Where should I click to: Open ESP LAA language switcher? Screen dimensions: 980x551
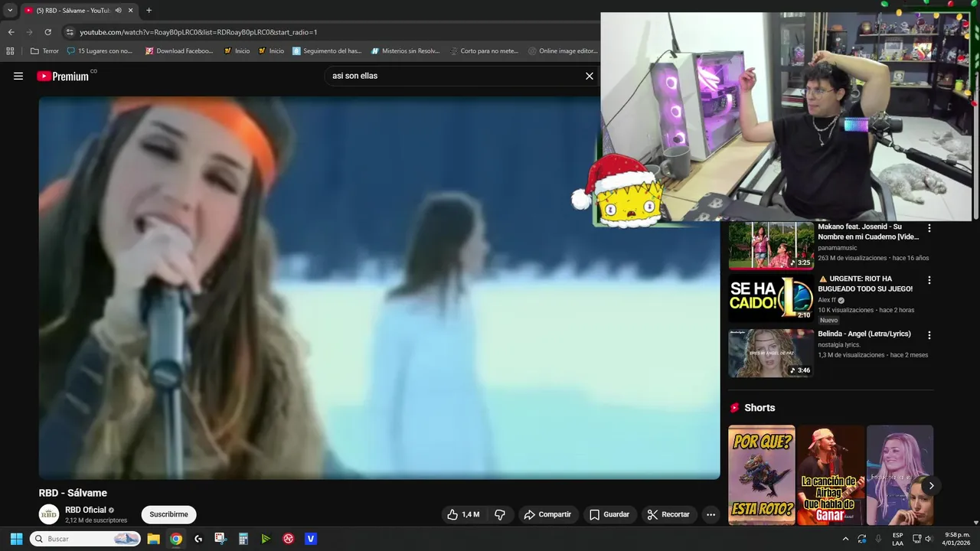click(x=897, y=539)
